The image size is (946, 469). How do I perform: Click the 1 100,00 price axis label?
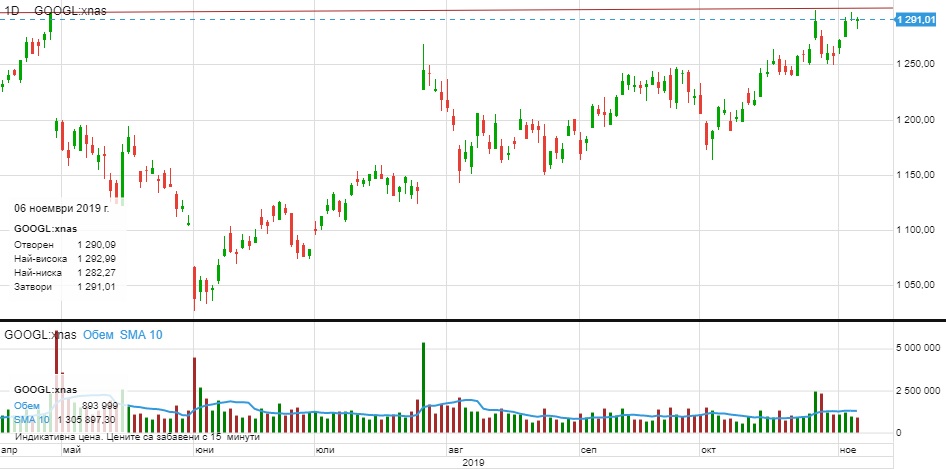pos(917,230)
